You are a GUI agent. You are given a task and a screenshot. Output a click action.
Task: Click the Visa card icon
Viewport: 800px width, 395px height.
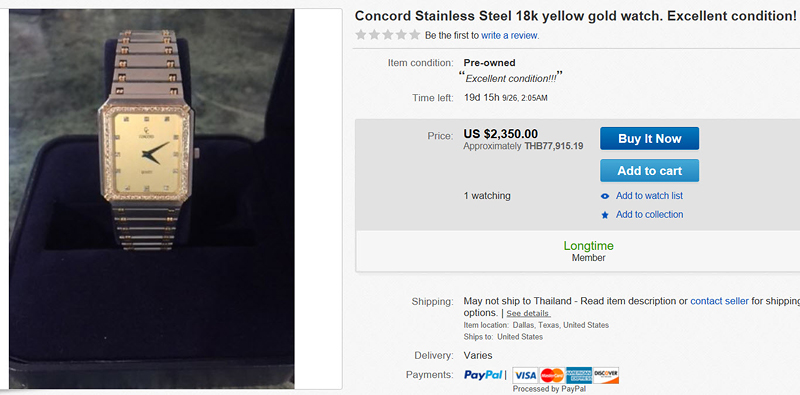524,376
